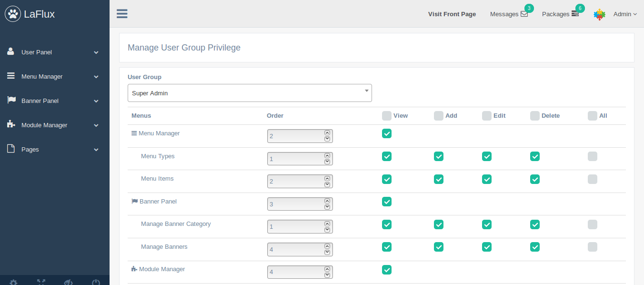The image size is (644, 285).
Task: Click the Order field for Banner Panel
Action: pyautogui.click(x=295, y=204)
